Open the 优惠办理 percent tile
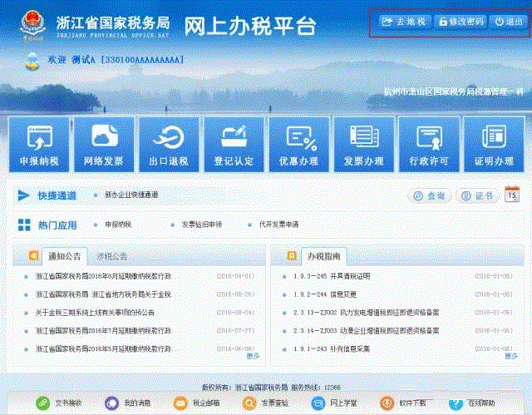532x415 pixels. coord(298,145)
